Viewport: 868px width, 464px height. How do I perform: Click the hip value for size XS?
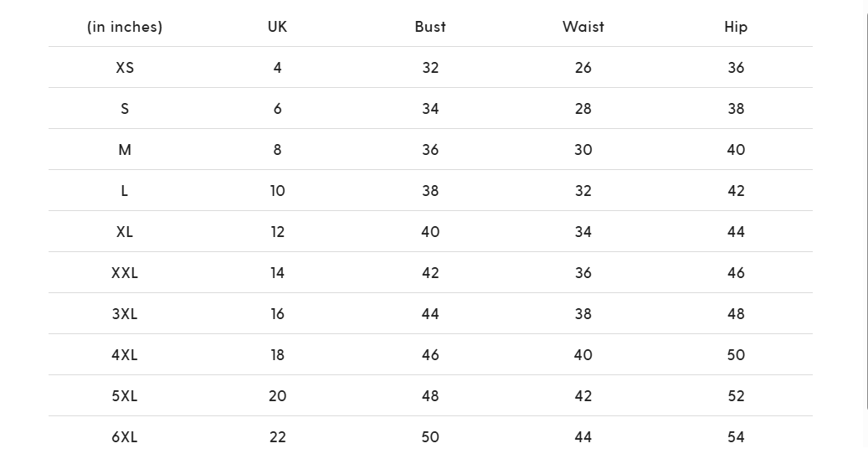(736, 68)
